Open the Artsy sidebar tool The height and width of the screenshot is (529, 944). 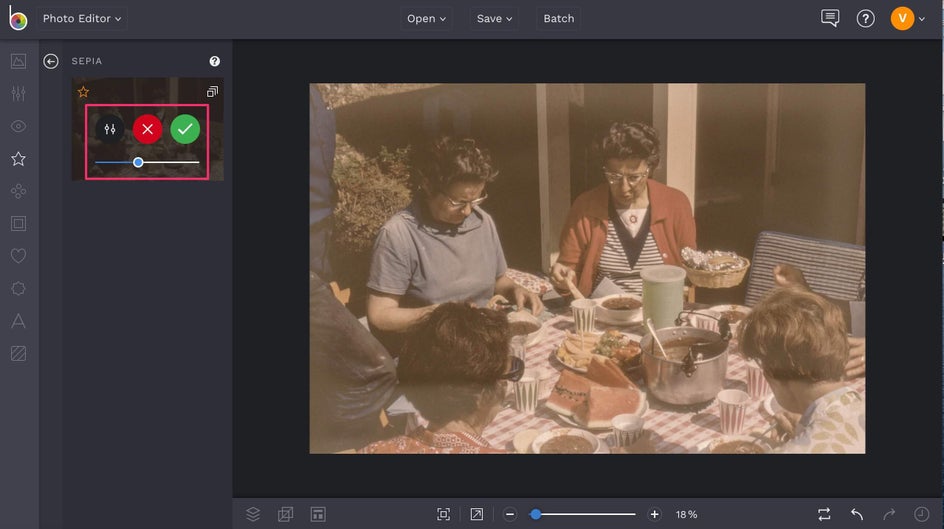pos(19,191)
